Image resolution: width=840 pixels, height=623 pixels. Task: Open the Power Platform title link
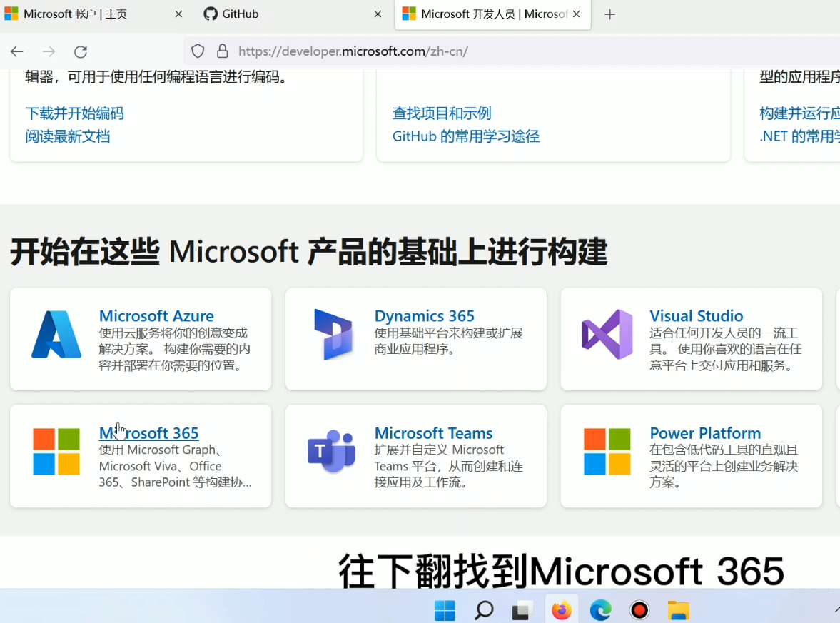705,433
